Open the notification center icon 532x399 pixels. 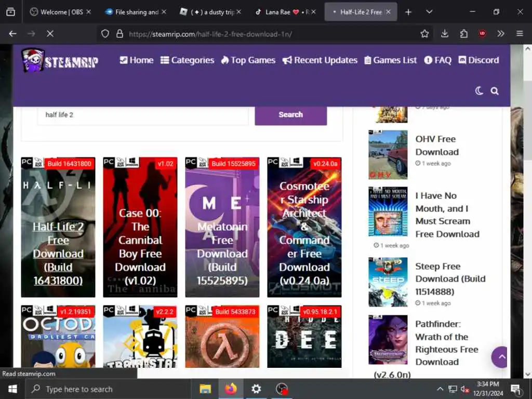[x=516, y=389]
